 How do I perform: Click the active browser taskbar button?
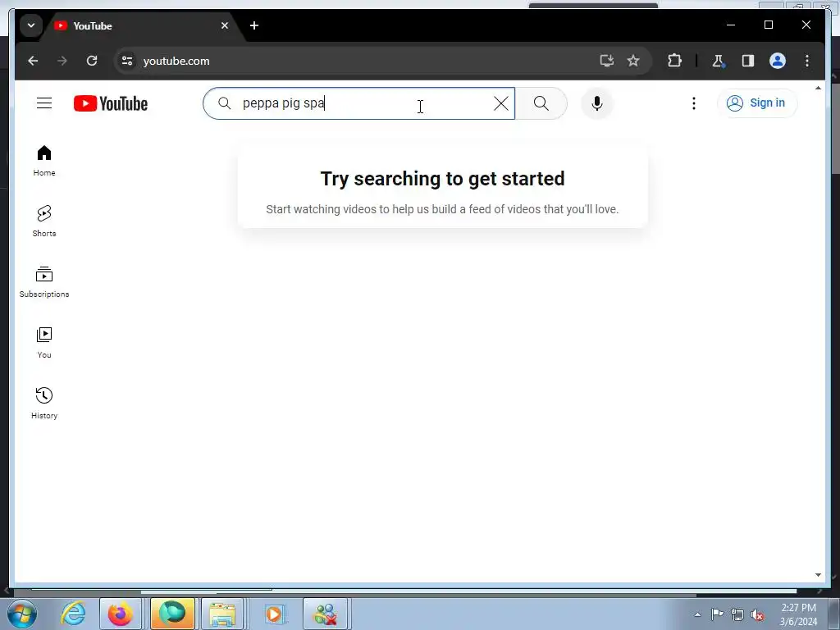pyautogui.click(x=172, y=614)
